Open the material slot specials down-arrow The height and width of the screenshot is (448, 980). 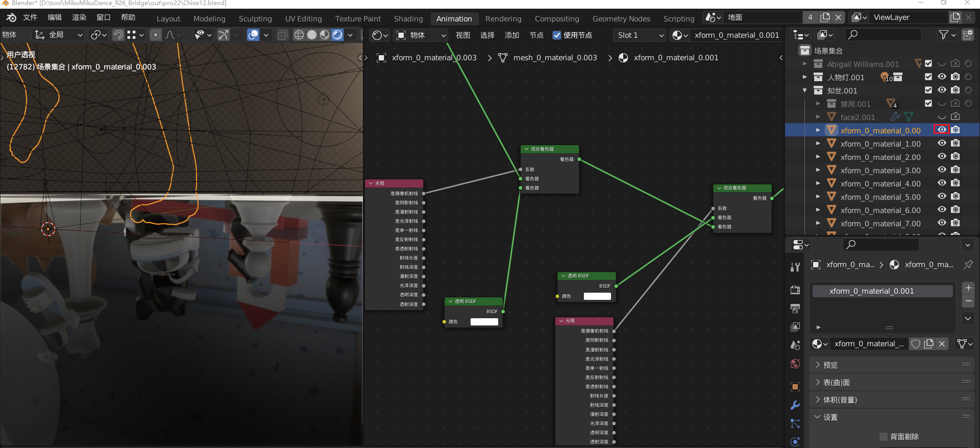click(x=968, y=318)
